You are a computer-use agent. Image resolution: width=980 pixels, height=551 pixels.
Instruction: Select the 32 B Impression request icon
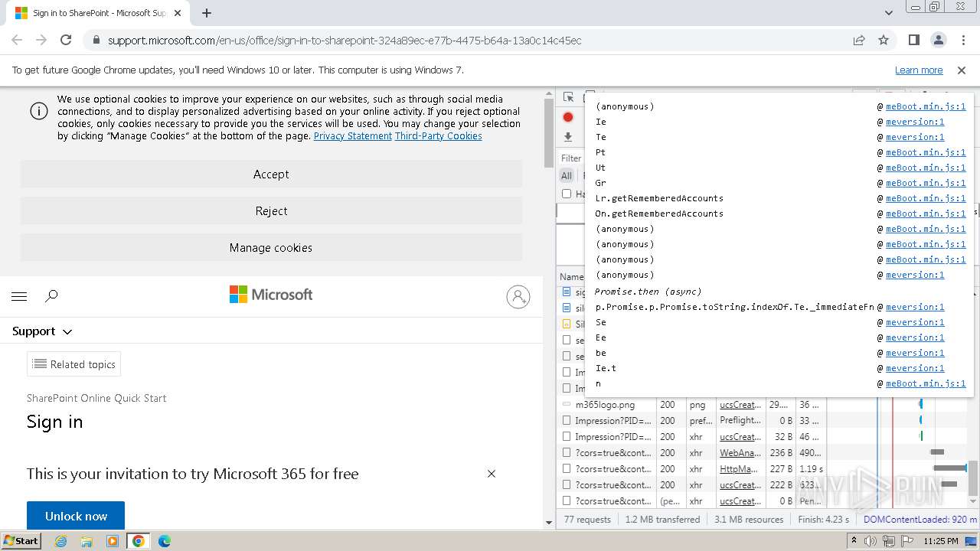point(567,437)
